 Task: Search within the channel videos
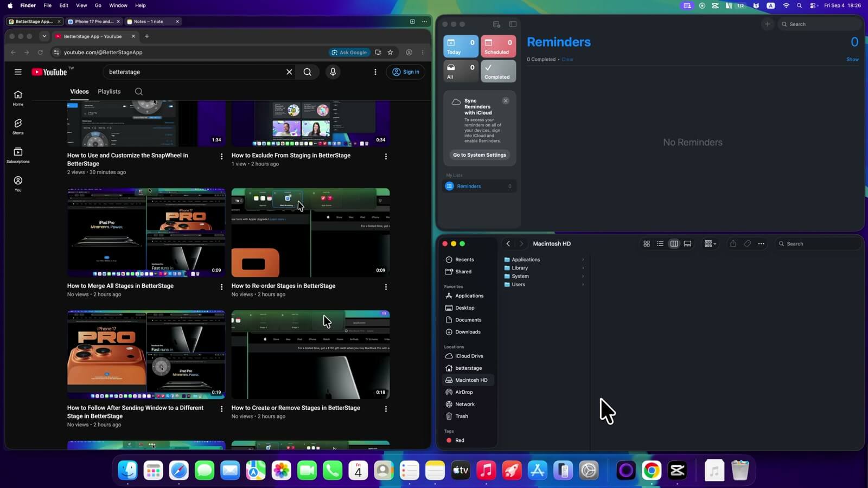click(x=139, y=92)
